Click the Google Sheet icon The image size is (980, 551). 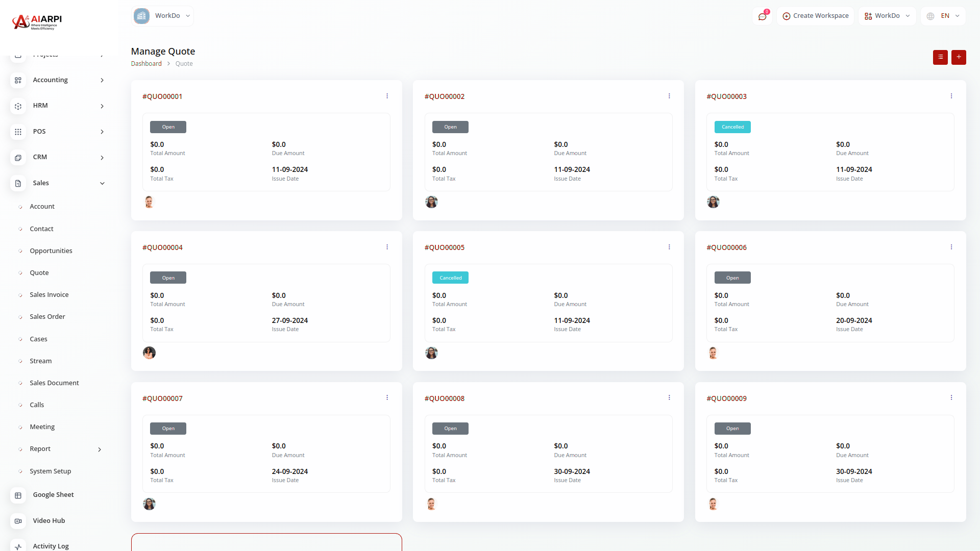pyautogui.click(x=18, y=495)
